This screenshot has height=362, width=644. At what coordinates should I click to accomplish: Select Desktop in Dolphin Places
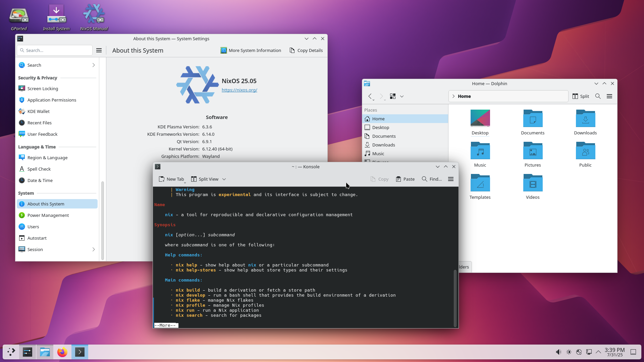pyautogui.click(x=405, y=127)
